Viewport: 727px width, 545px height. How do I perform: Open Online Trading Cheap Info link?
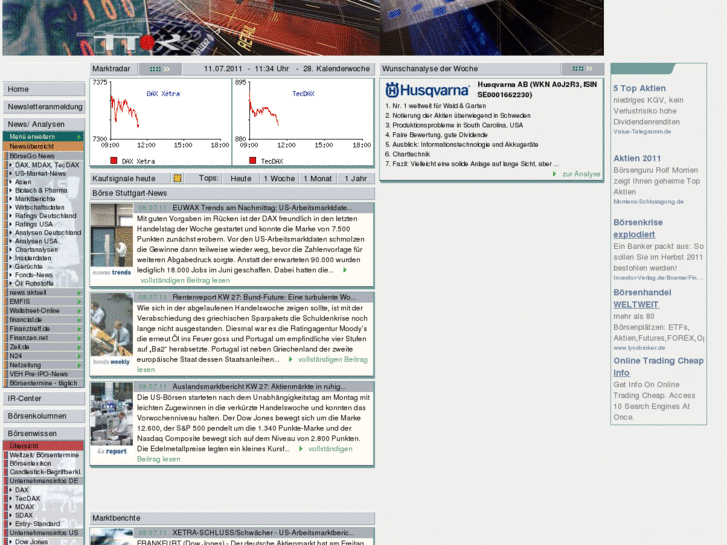[x=658, y=366]
